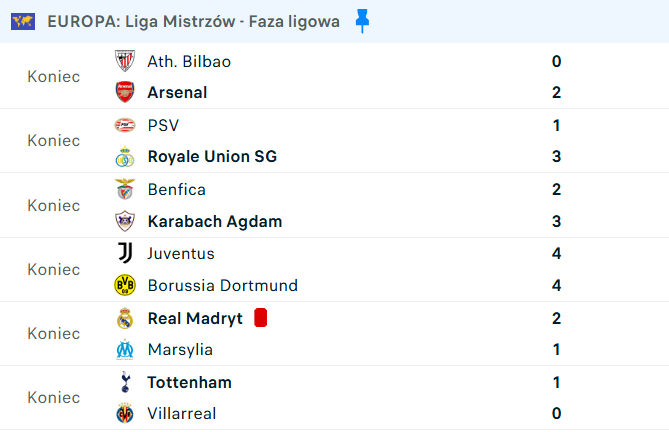Viewport: 669px width, 432px height.
Task: Click the Villarreal club crest
Action: pyautogui.click(x=125, y=413)
